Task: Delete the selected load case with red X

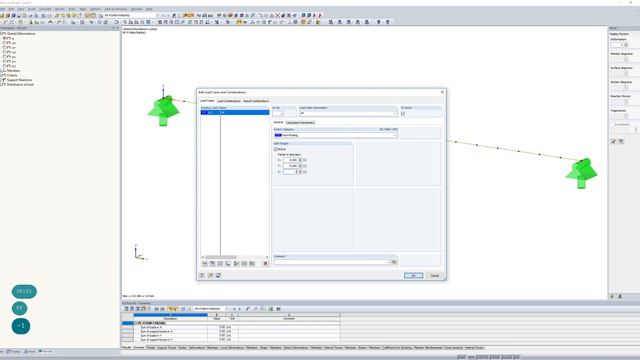Action: tap(266, 264)
